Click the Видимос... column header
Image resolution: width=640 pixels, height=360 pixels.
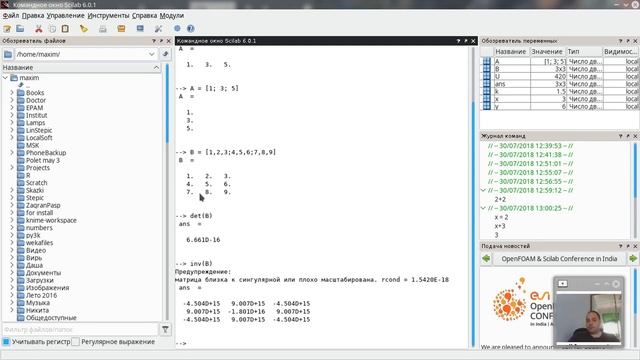620,51
